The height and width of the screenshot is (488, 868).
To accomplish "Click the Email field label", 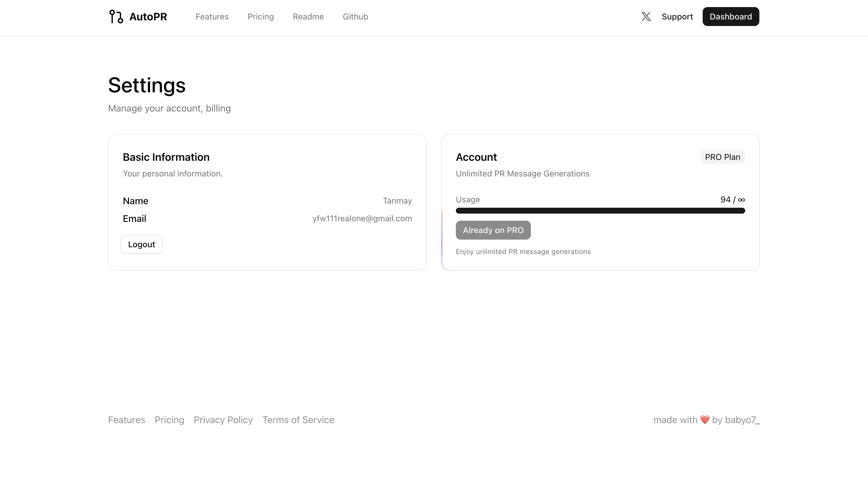I will pos(134,219).
